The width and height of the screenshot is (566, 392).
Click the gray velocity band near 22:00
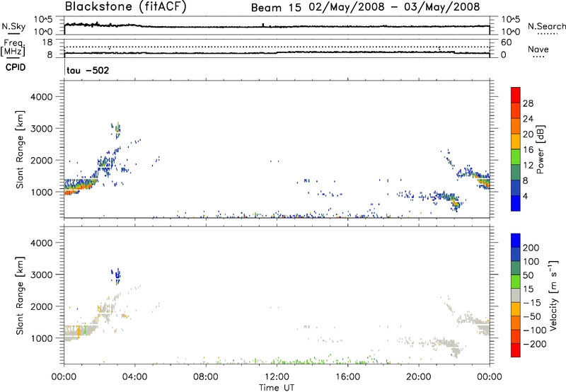(448, 344)
